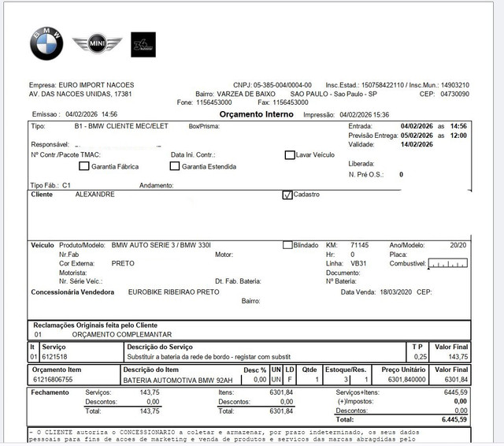Tick the Garantia Fábrica checkbox
Viewport: 504px width, 446px height.
84,166
